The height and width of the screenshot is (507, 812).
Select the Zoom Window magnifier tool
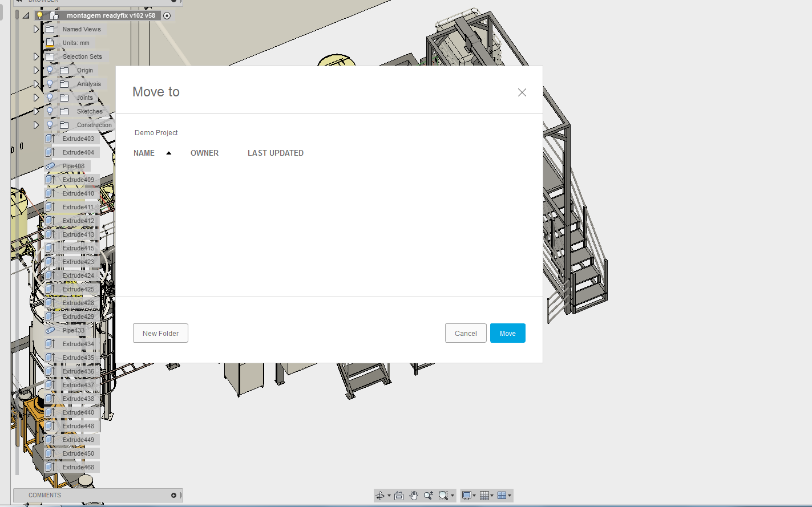point(443,496)
